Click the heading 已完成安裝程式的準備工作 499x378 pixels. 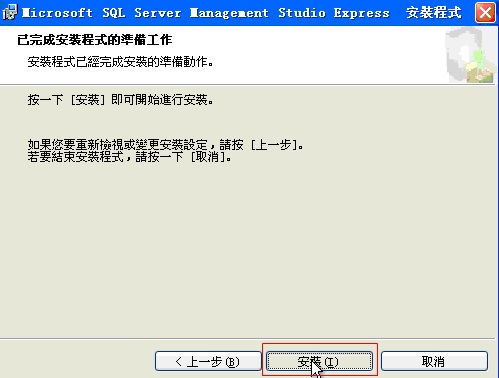click(x=95, y=40)
